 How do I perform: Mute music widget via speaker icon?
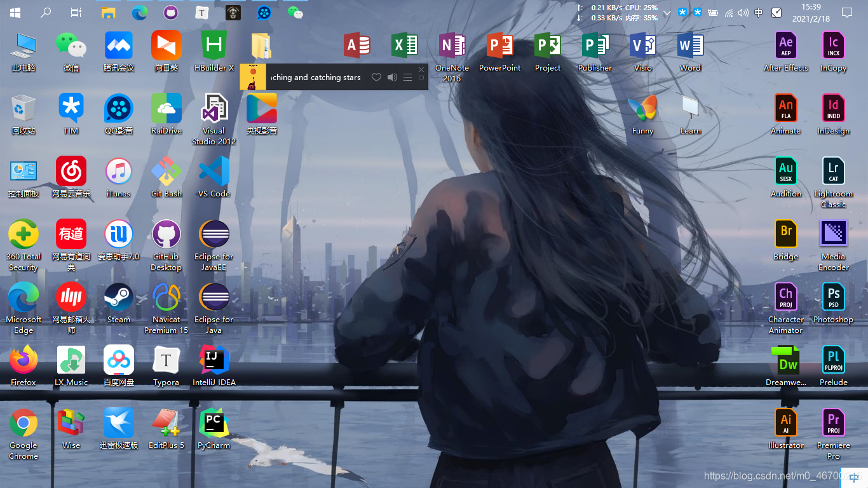click(x=392, y=77)
